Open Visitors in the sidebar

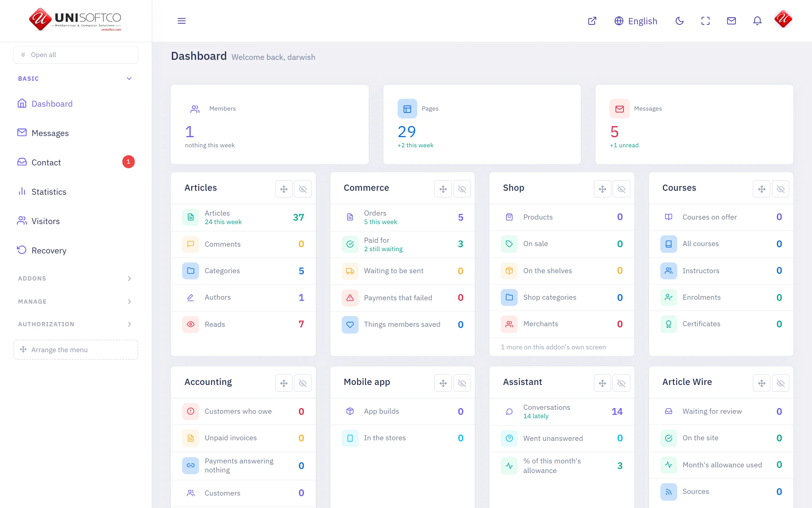[x=76, y=221]
